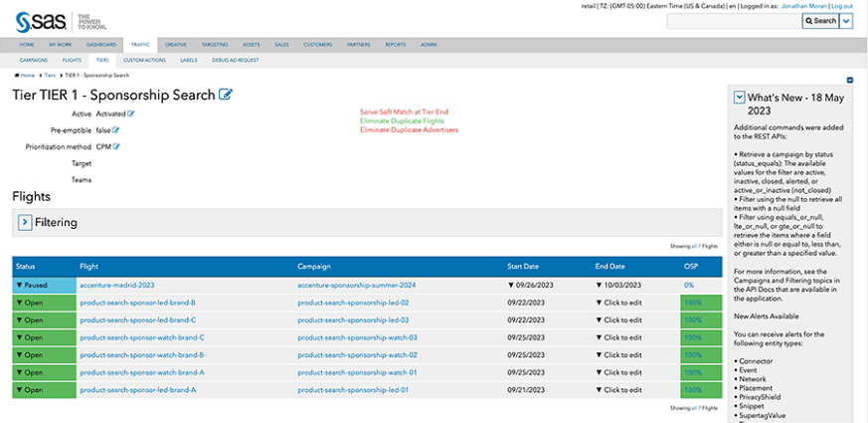Expand the Filtering section
The width and height of the screenshot is (868, 423).
pyautogui.click(x=26, y=222)
